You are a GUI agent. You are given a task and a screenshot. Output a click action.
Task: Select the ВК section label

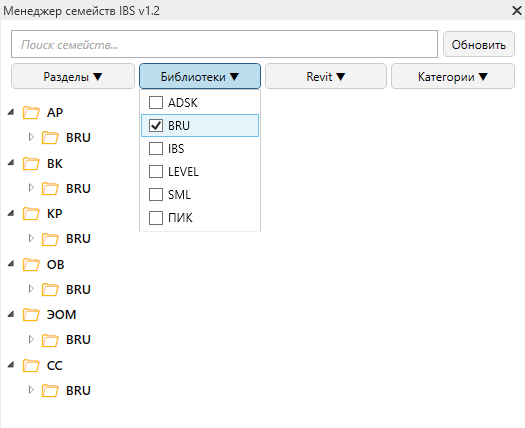[55, 164]
